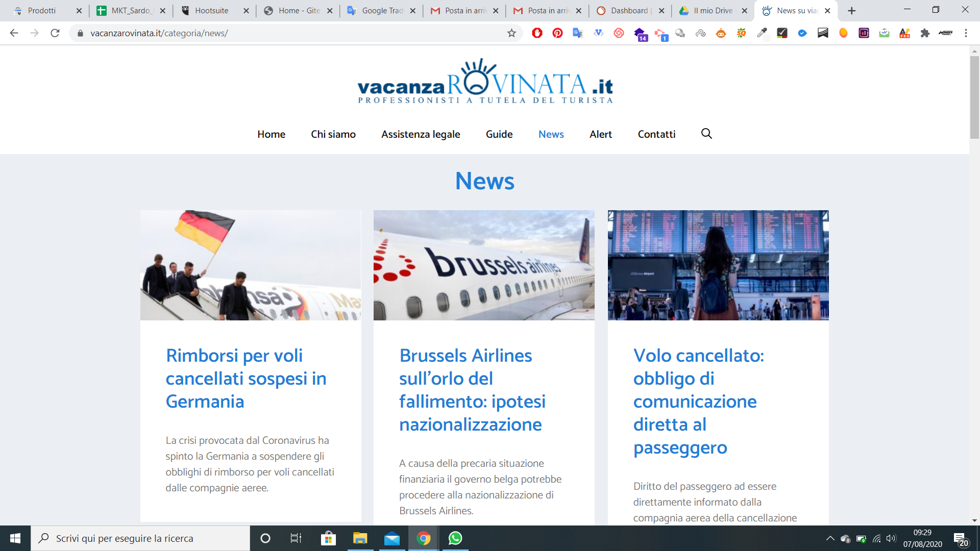
Task: Click the page vertical scrollbar thumb
Action: [974, 97]
